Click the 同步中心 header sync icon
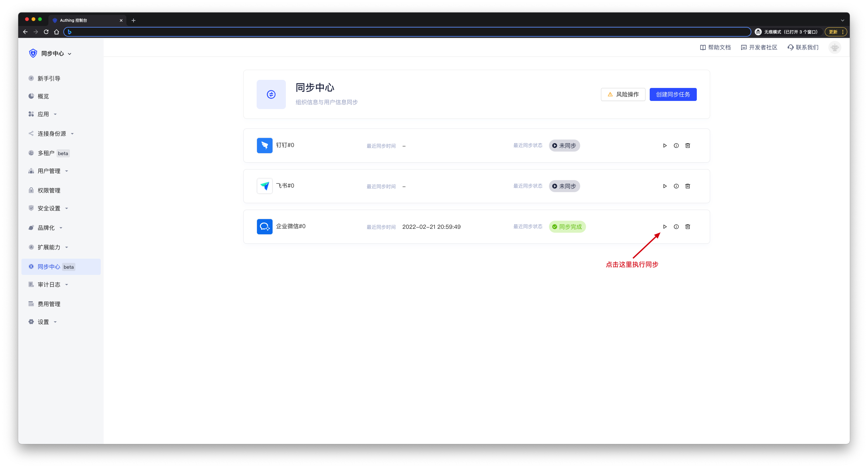 (x=271, y=94)
